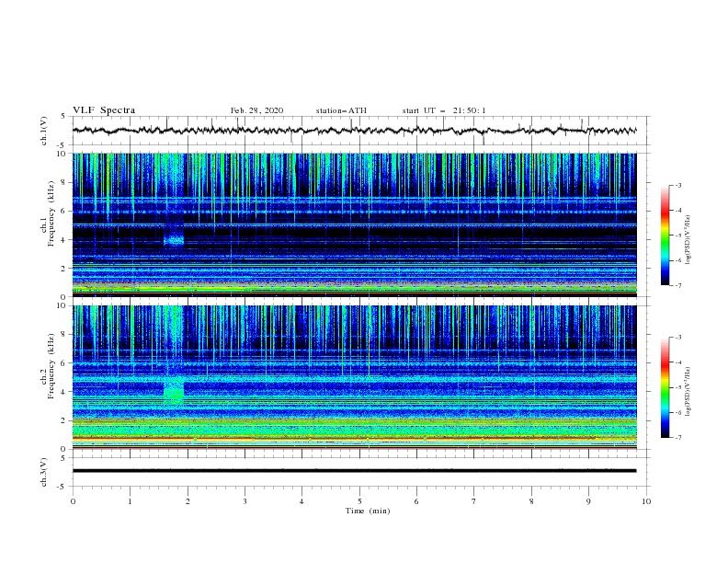Select the "ch.3(V)" axis label
Viewport: 728px width, 563px height.
tap(44, 472)
